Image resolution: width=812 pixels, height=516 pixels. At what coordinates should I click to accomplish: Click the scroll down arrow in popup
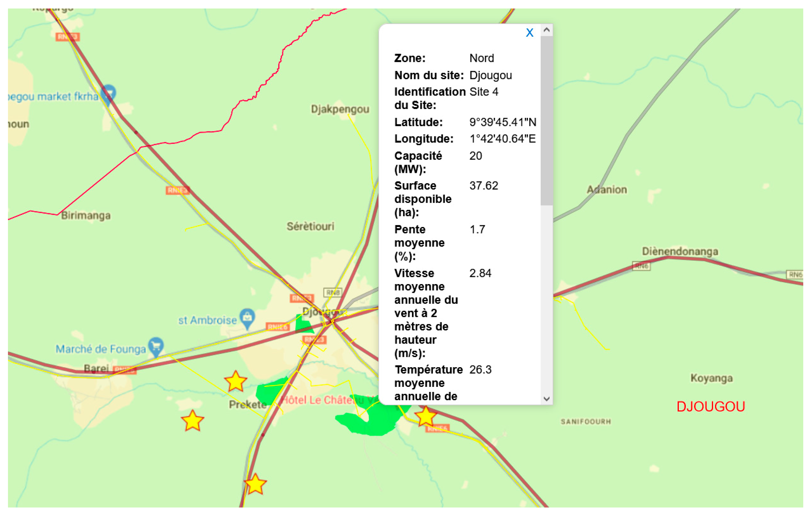tap(546, 399)
